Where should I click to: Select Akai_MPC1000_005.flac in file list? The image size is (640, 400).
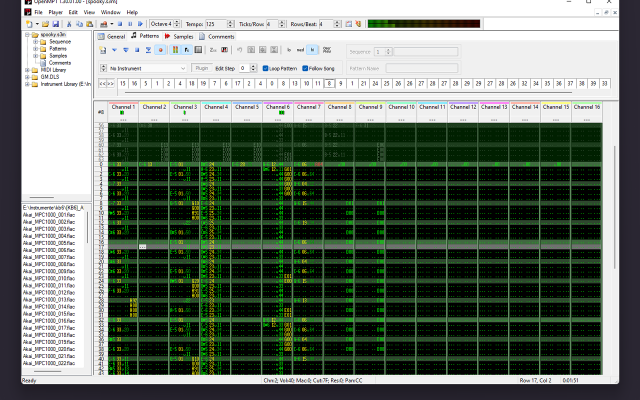coord(49,243)
